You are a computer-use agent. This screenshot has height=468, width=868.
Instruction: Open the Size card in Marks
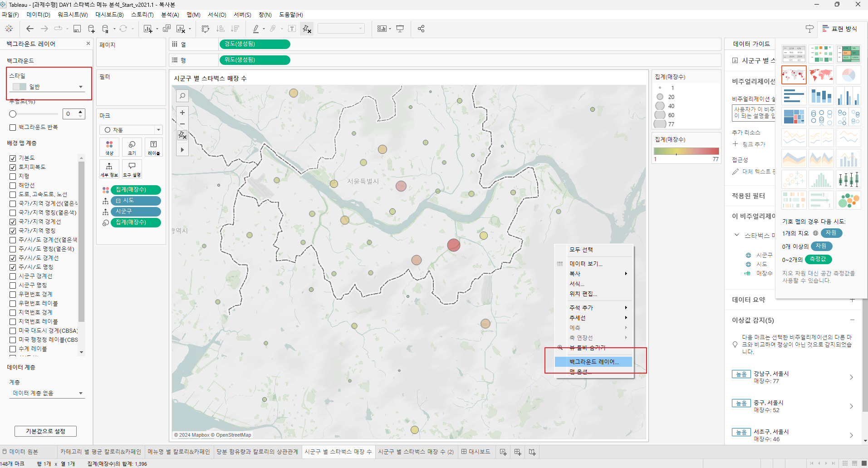[132, 148]
